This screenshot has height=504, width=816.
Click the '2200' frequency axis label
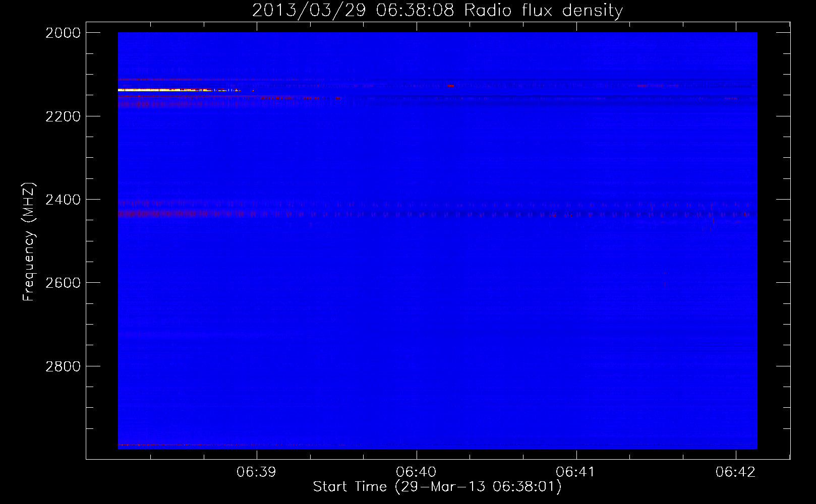point(63,116)
